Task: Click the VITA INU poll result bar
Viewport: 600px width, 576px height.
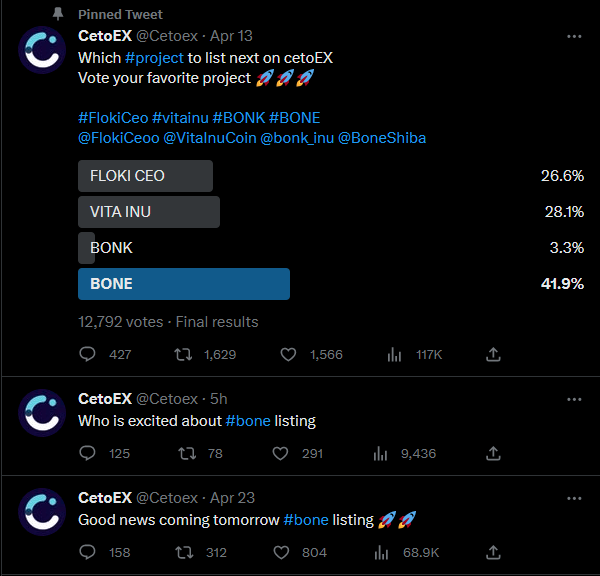Action: (x=148, y=212)
